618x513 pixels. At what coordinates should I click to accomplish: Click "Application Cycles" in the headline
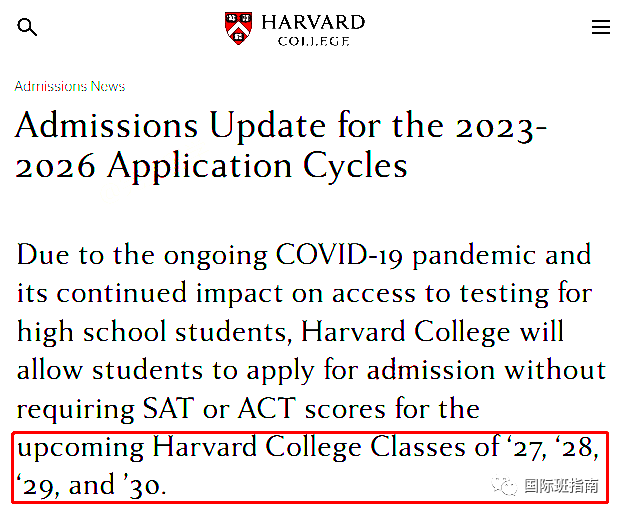pos(257,165)
